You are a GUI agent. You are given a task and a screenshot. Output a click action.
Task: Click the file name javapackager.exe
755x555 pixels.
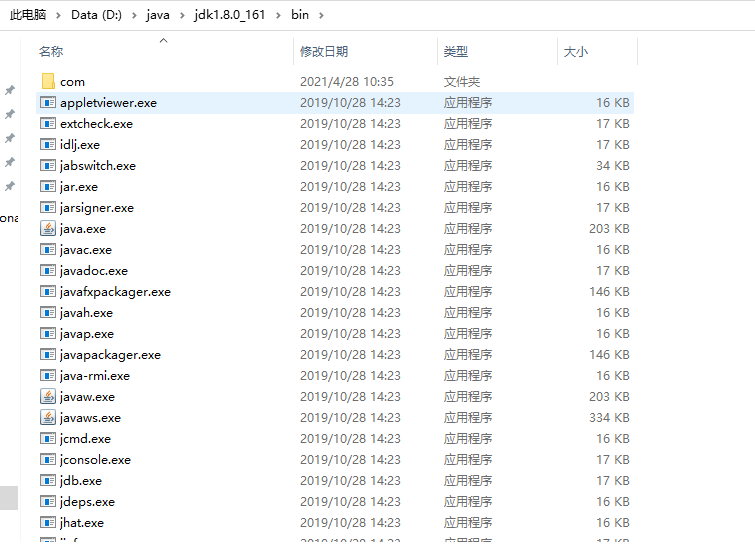tap(110, 355)
